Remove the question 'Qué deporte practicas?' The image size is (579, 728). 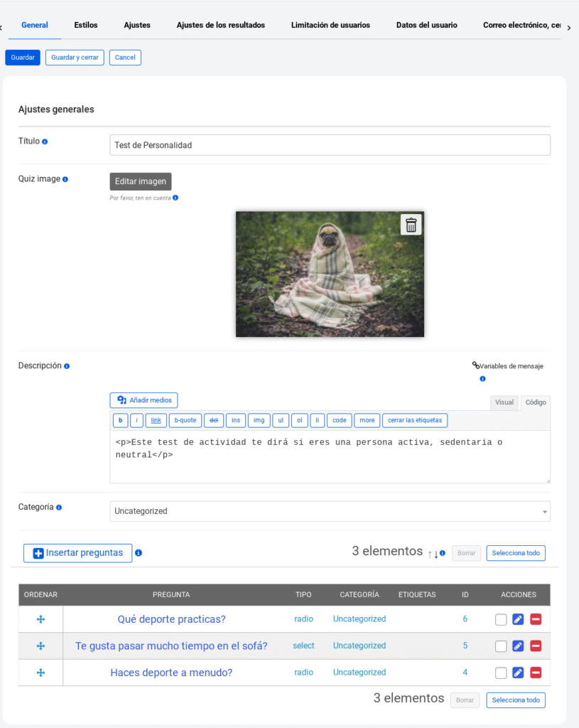536,619
